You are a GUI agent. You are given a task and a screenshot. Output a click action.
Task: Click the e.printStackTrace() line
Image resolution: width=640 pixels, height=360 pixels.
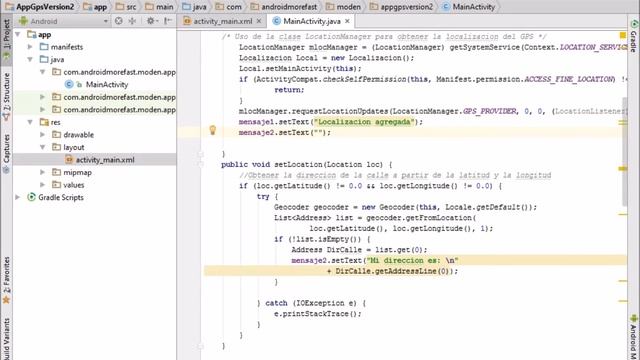point(318,314)
